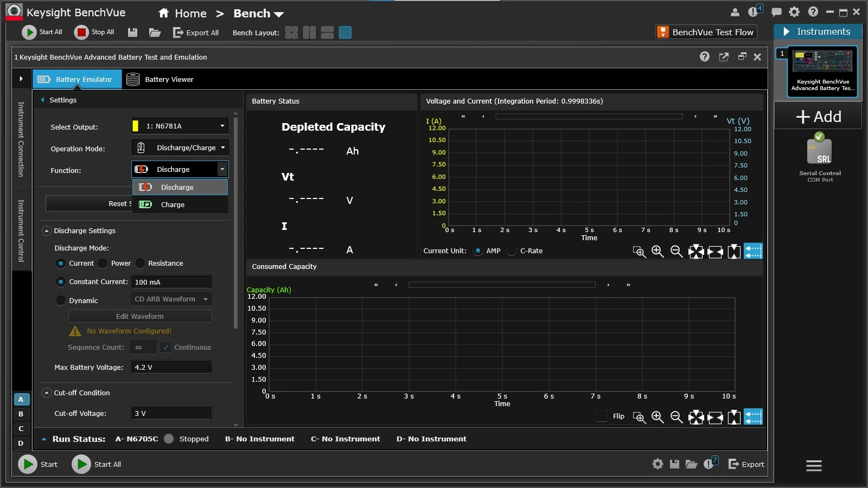Pop out the Battery Test panel
The image size is (868, 488).
(724, 57)
